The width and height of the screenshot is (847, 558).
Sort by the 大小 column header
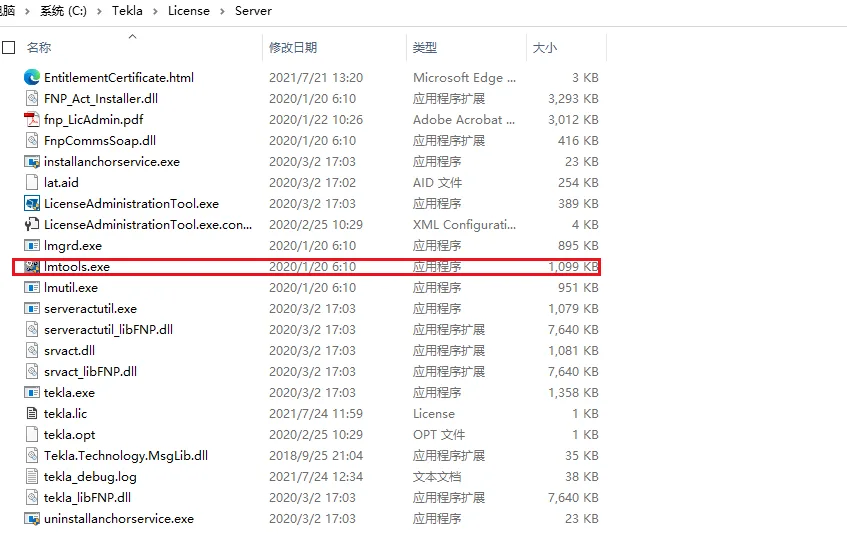(544, 48)
